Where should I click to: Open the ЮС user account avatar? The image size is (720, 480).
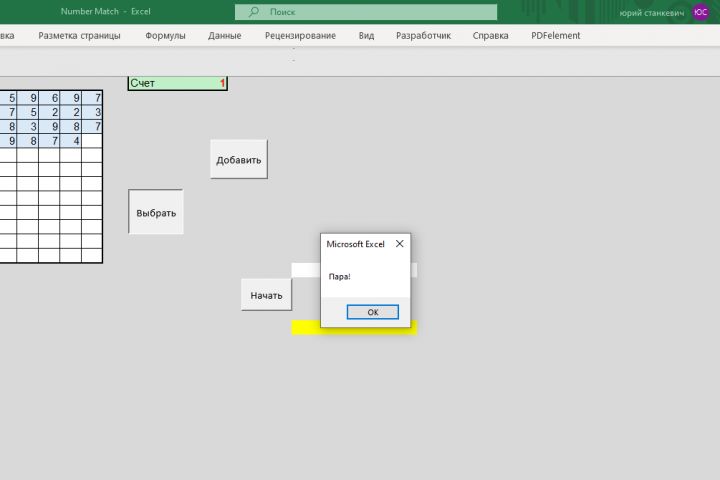coord(701,12)
